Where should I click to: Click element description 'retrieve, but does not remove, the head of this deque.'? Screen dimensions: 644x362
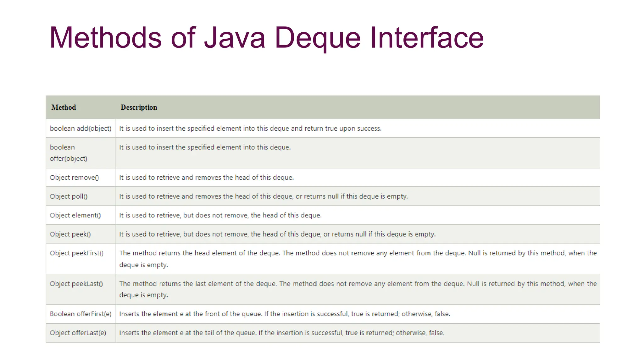[x=239, y=215]
